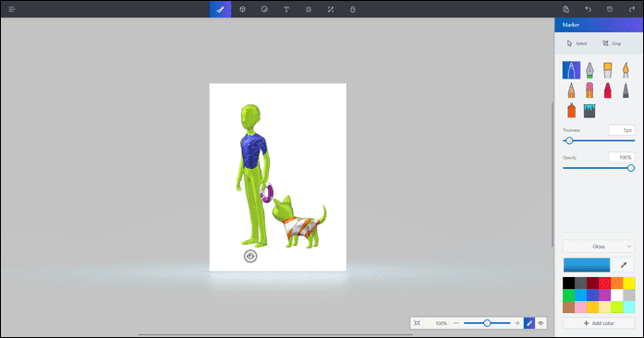Open the Gloss material dropdown

pos(599,247)
